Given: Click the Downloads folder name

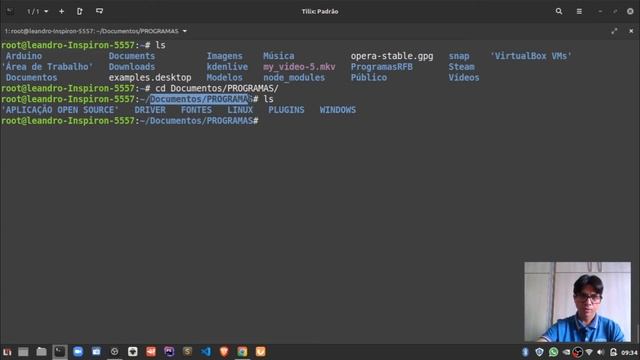Looking at the screenshot, I should click(132, 67).
